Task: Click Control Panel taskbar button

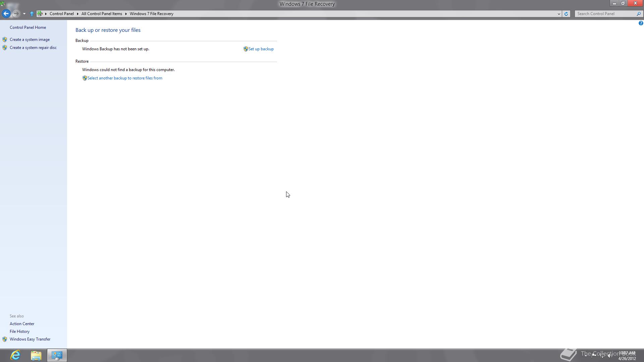Action: click(x=57, y=355)
